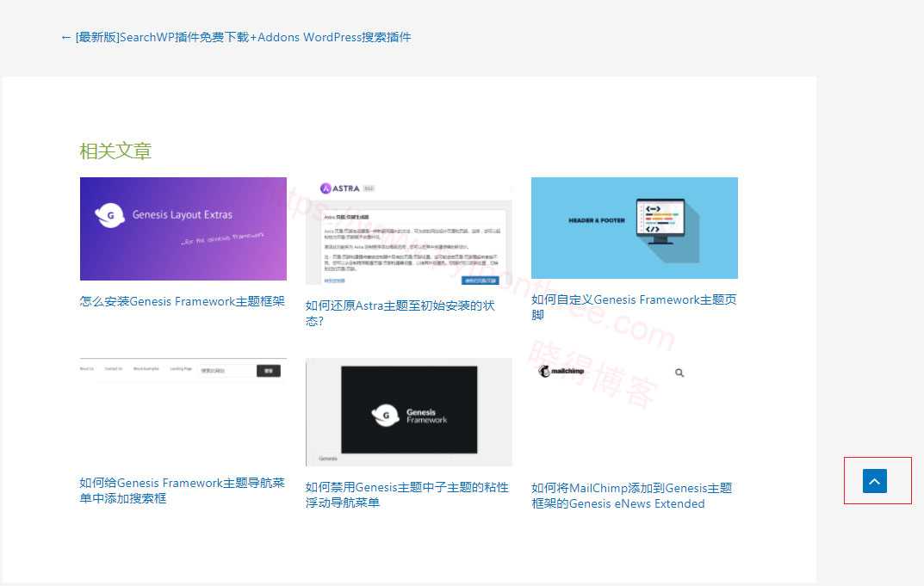Open article on customizing Genesis Framework footer
The width and height of the screenshot is (924, 586).
click(x=634, y=307)
